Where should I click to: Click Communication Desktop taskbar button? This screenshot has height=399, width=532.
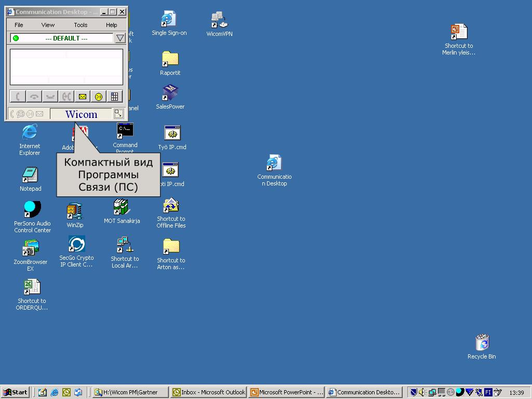(x=364, y=392)
